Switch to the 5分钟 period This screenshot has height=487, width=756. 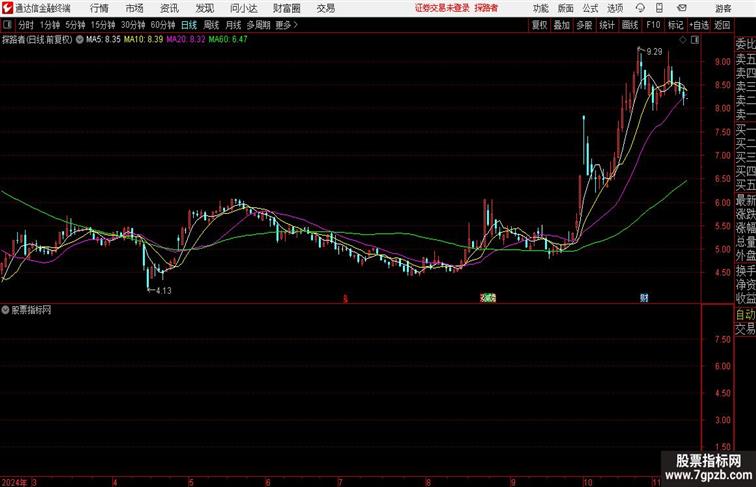pyautogui.click(x=75, y=25)
